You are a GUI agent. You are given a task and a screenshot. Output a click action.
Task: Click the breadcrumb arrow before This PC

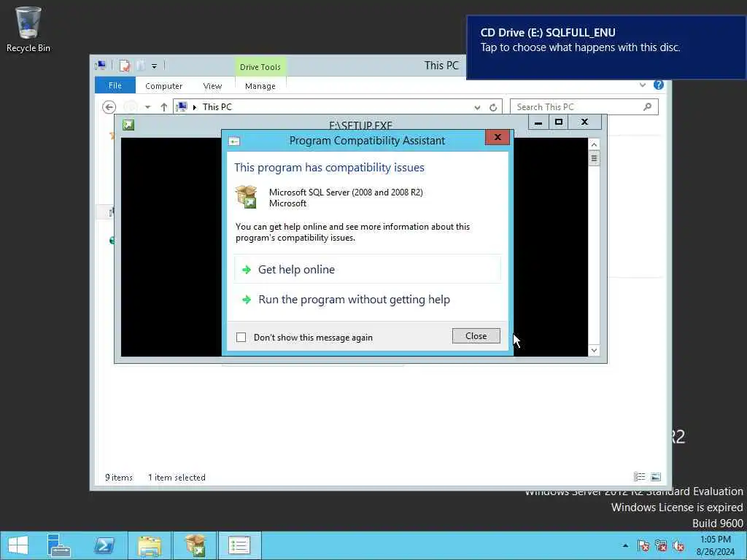(x=194, y=108)
